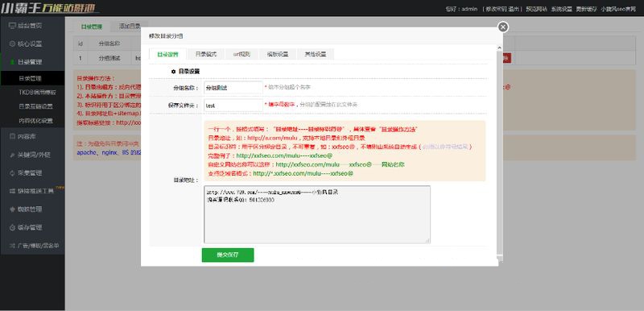Expand the 关键词/外链 sidebar section

pyautogui.click(x=32, y=155)
